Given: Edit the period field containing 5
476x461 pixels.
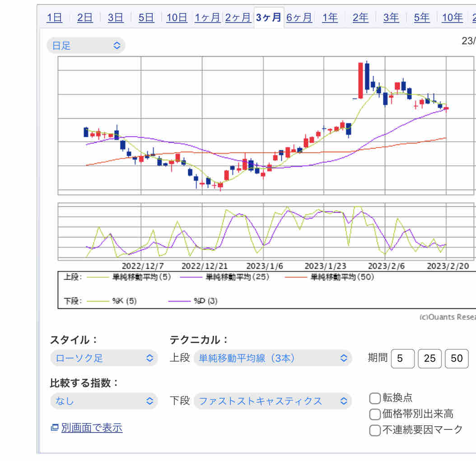Looking at the screenshot, I should point(403,359).
